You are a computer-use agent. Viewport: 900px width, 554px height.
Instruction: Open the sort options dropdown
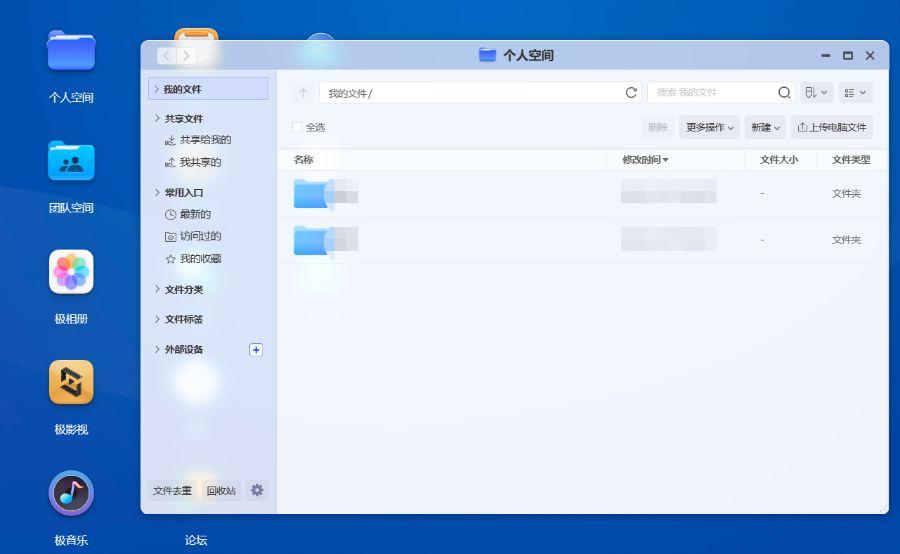[816, 92]
